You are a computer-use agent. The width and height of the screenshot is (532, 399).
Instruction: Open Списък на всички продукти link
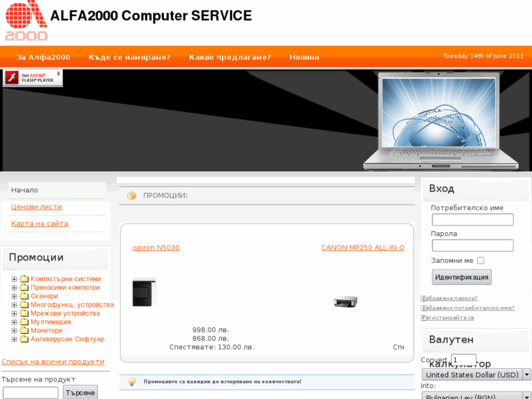point(53,362)
